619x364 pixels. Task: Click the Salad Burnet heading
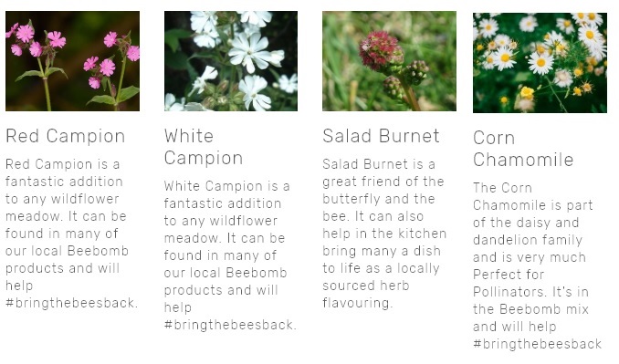point(381,136)
